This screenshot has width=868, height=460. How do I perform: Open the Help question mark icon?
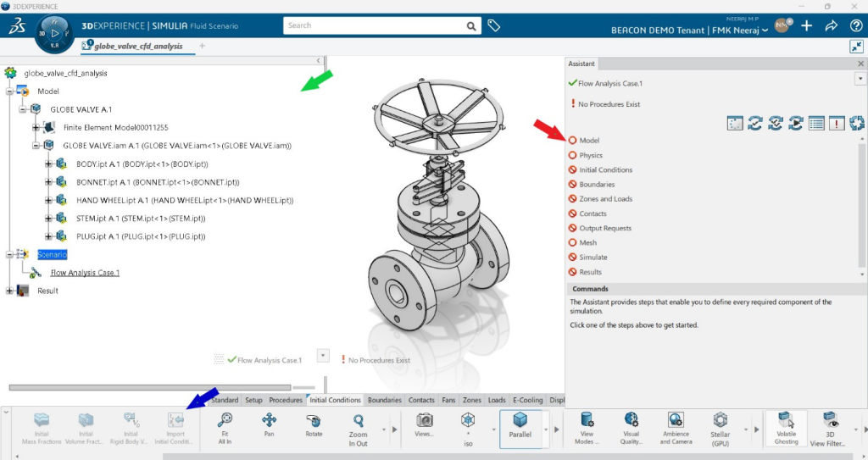click(855, 25)
